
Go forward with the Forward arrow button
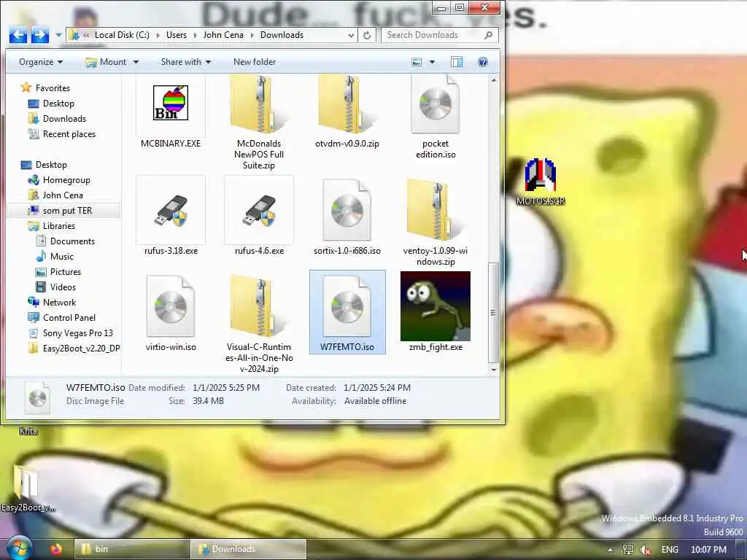pos(40,35)
